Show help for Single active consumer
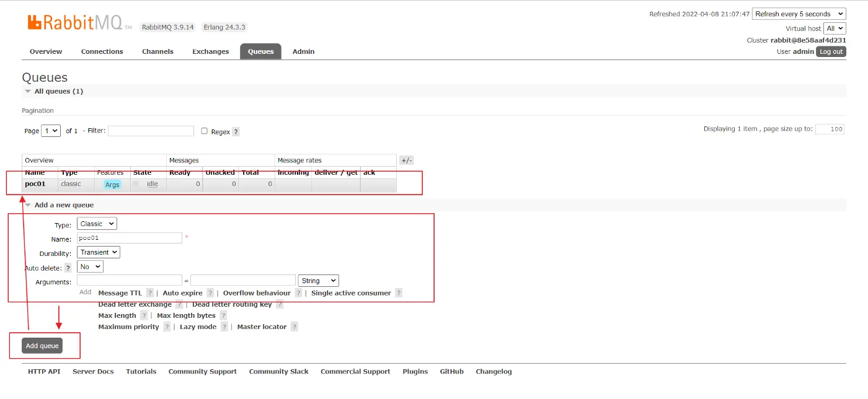This screenshot has width=868, height=399. (x=399, y=293)
